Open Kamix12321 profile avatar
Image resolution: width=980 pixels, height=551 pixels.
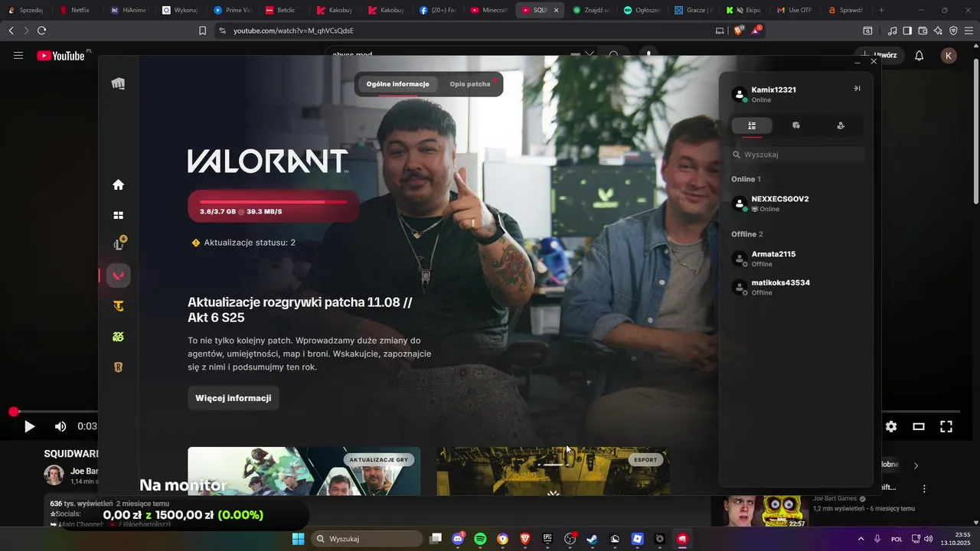pyautogui.click(x=740, y=94)
